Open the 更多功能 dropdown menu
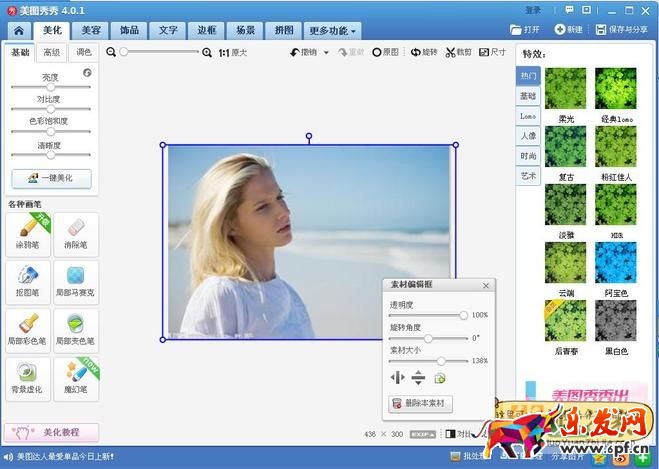 click(332, 31)
